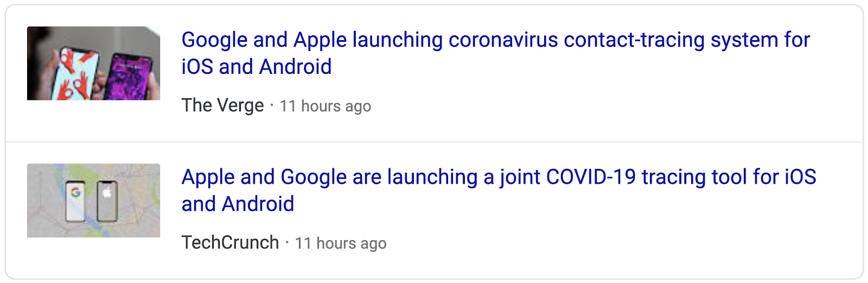Click "and Android" line of TechCrunch headline

click(238, 204)
